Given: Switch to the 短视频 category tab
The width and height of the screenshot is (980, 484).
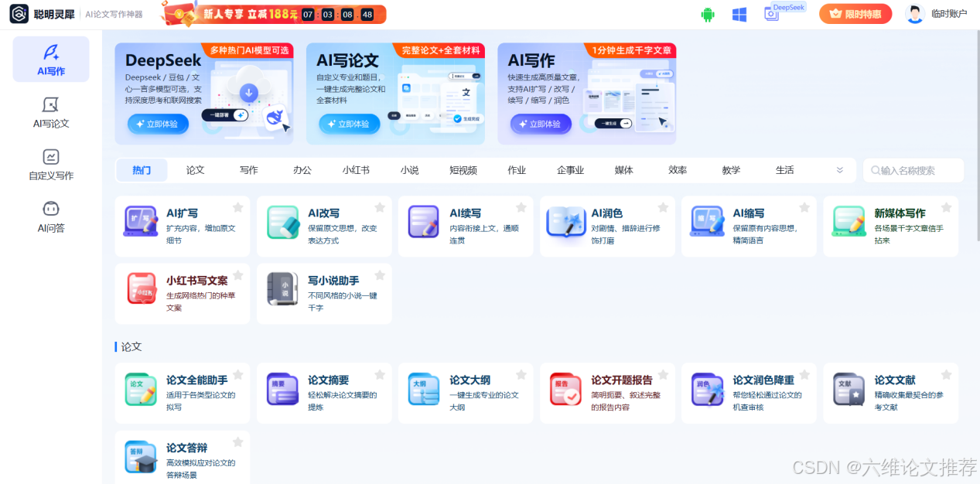Looking at the screenshot, I should coord(463,170).
